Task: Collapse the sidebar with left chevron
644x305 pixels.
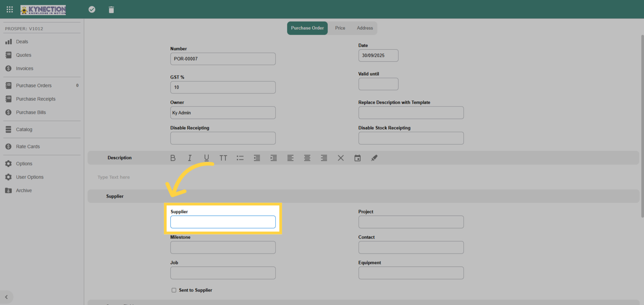Action: (x=6, y=297)
